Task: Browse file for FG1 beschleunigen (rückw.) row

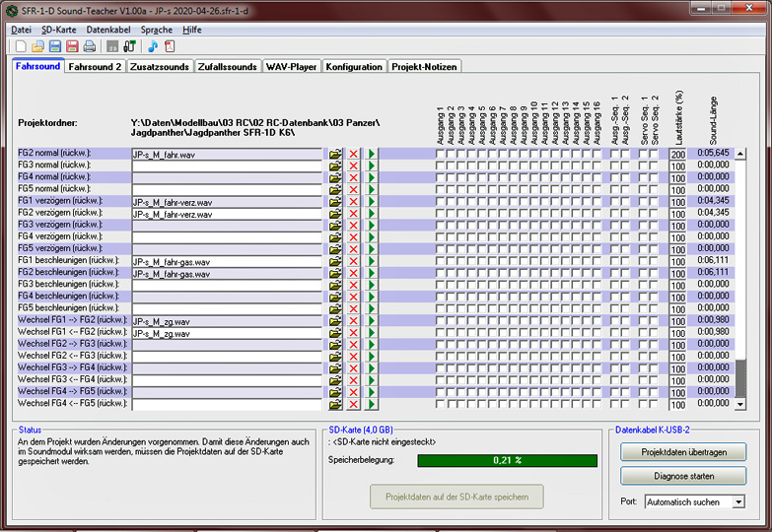Action: click(x=335, y=261)
